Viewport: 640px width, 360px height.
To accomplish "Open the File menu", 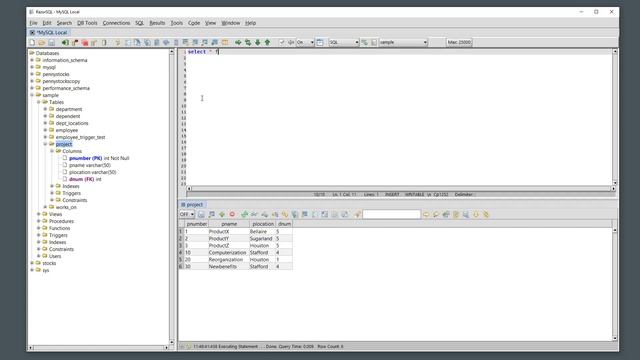I will [33, 23].
